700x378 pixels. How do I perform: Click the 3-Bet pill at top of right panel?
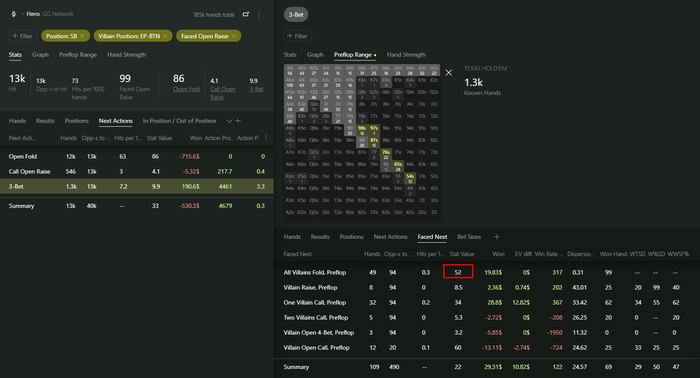[x=296, y=14]
